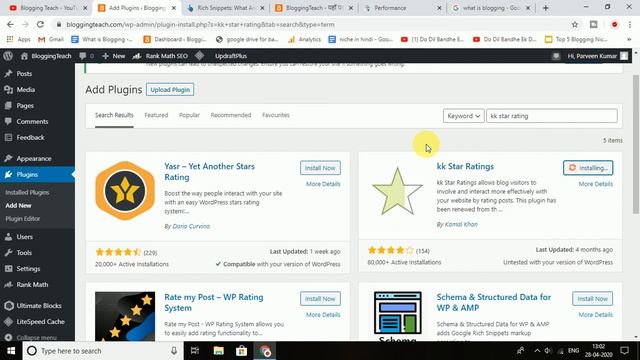Open Tools in the sidebar

[24, 253]
